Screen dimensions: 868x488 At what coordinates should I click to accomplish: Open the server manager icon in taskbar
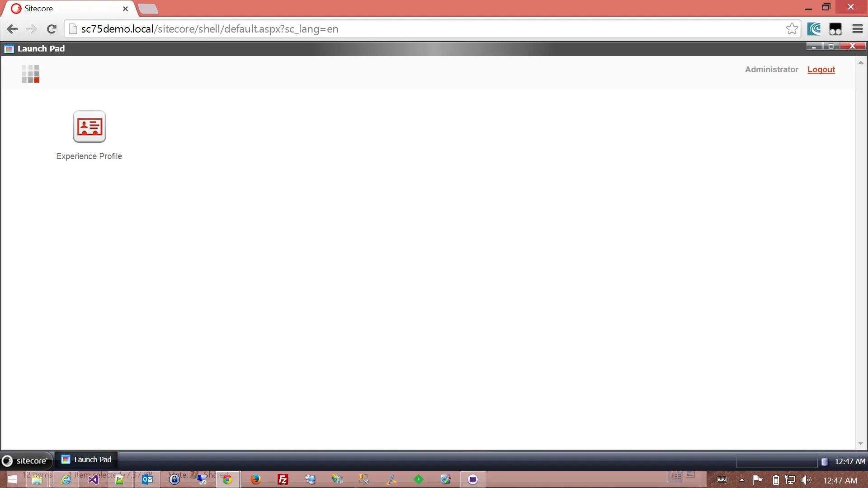tap(337, 479)
